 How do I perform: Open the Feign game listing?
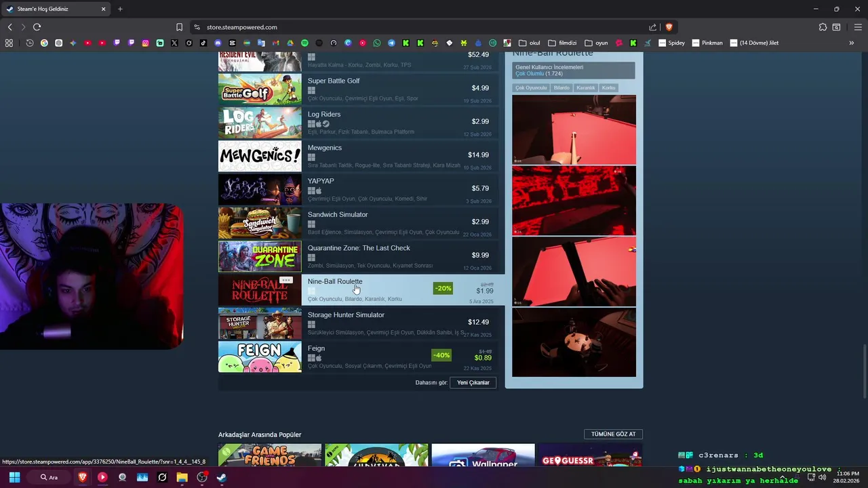click(x=358, y=357)
